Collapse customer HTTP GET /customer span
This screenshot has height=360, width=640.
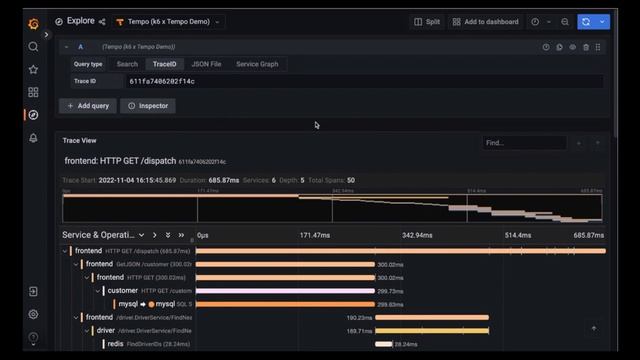[98, 291]
